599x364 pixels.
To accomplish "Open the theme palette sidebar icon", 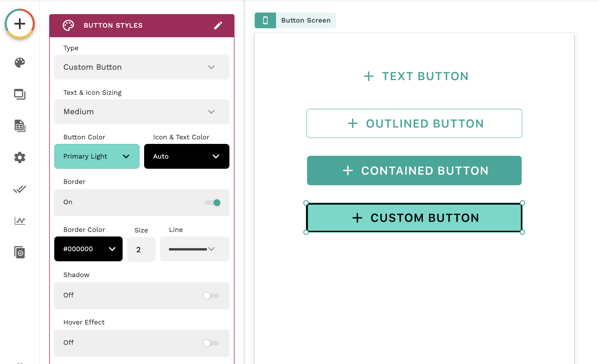I will tap(20, 63).
